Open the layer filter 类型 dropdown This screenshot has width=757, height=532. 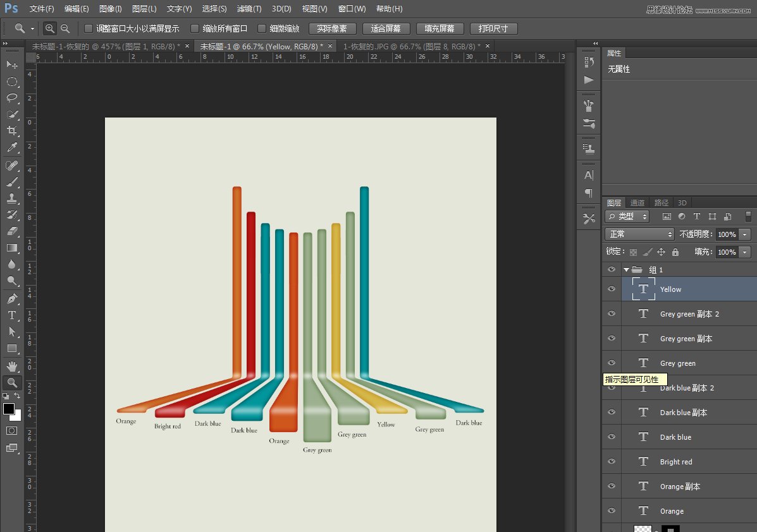[x=627, y=217]
